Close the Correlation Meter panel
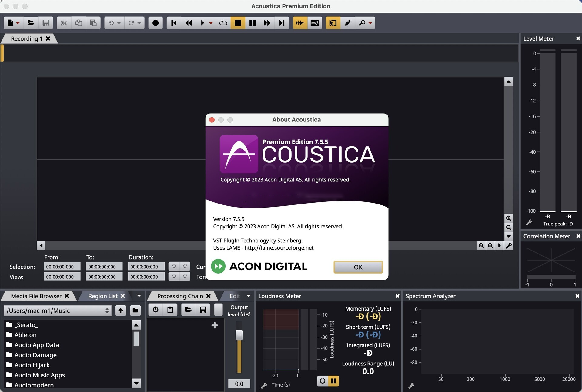 578,236
